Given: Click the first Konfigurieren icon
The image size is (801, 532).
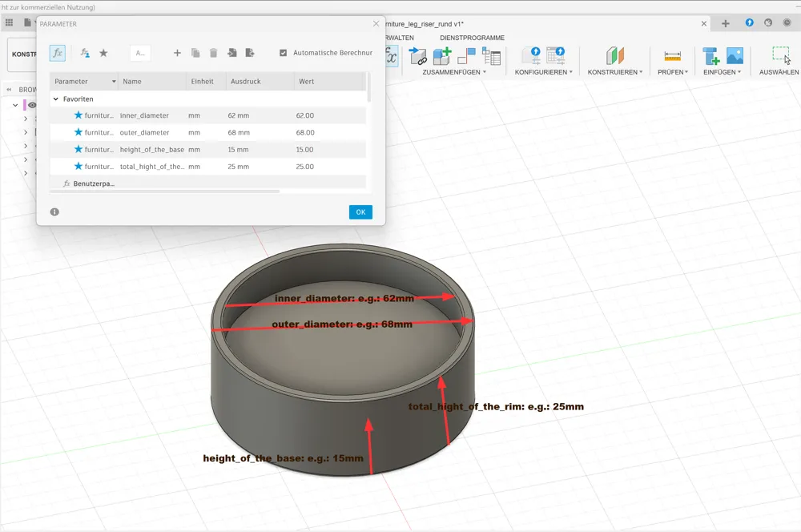Looking at the screenshot, I should pyautogui.click(x=531, y=55).
